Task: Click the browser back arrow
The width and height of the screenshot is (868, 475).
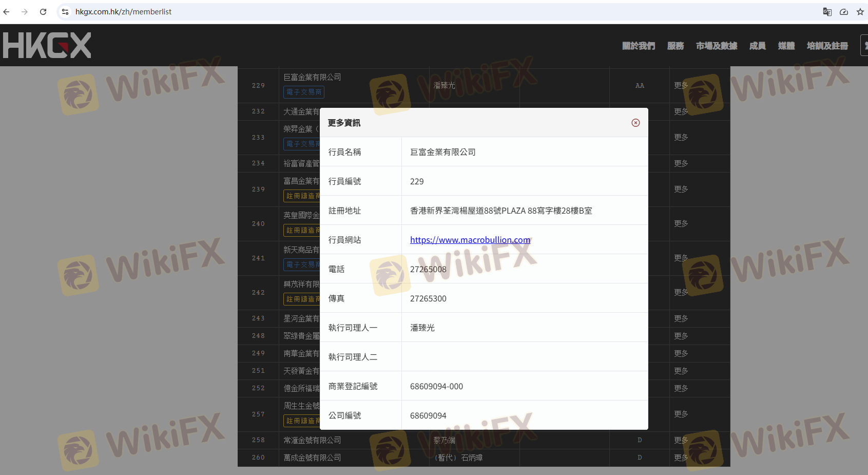Action: pos(7,12)
